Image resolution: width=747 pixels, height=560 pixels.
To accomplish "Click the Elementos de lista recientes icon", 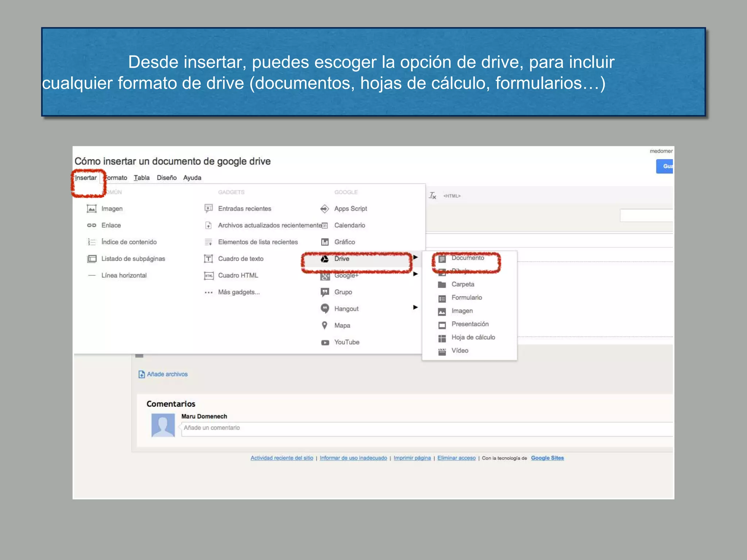I will [209, 242].
